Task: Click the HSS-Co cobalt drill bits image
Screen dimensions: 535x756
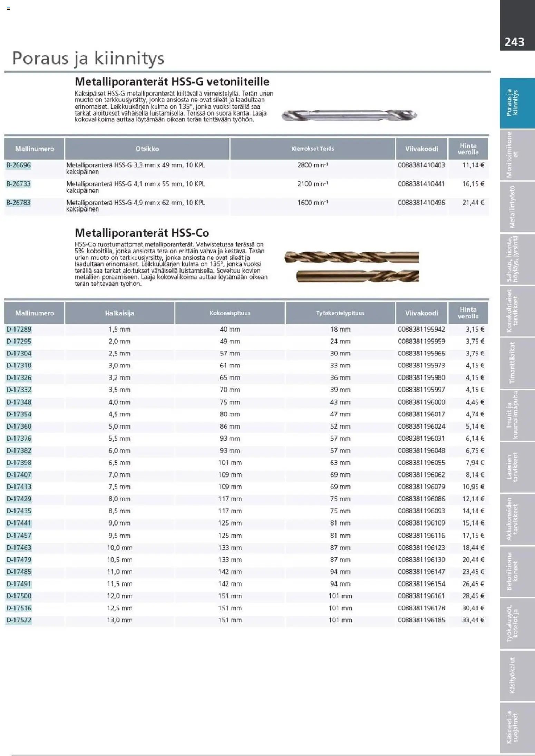Action: click(351, 267)
